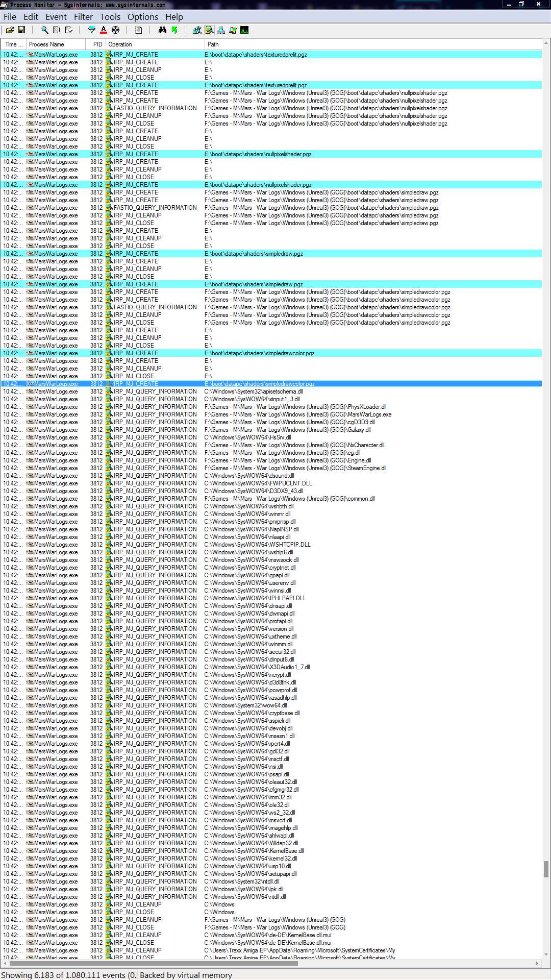Click the vertical scrollbar thumb
The image size is (551, 980).
[x=546, y=868]
